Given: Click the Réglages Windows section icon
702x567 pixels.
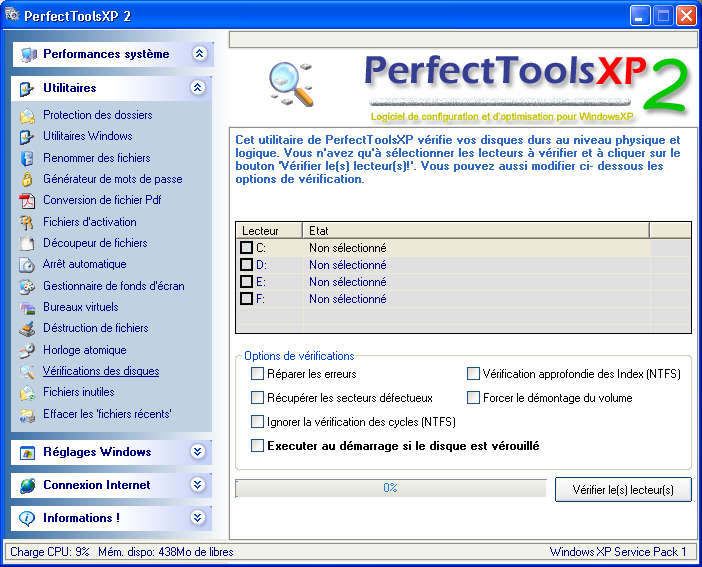Looking at the screenshot, I should click(x=27, y=453).
